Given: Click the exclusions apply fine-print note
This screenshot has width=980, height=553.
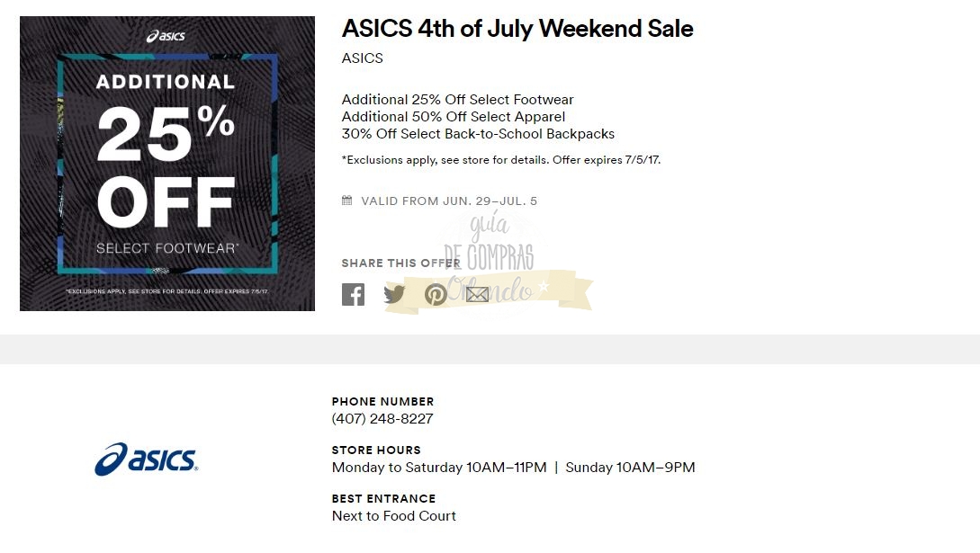Looking at the screenshot, I should click(x=501, y=160).
